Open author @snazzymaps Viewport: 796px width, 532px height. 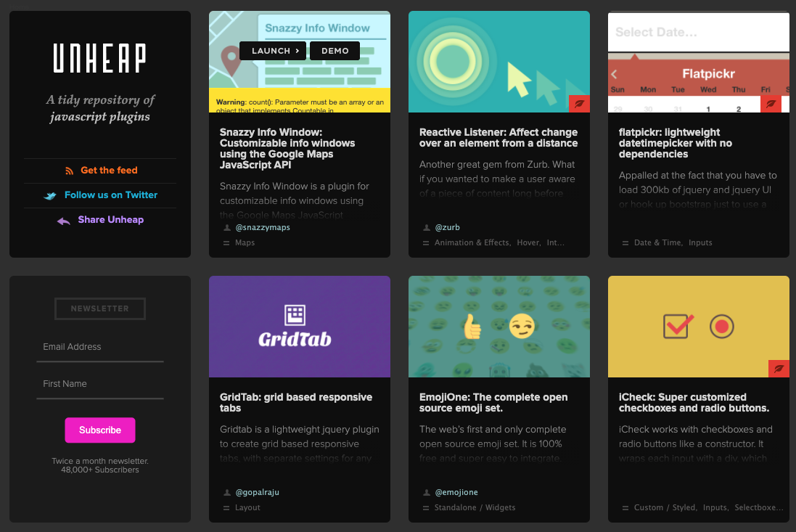tap(263, 227)
